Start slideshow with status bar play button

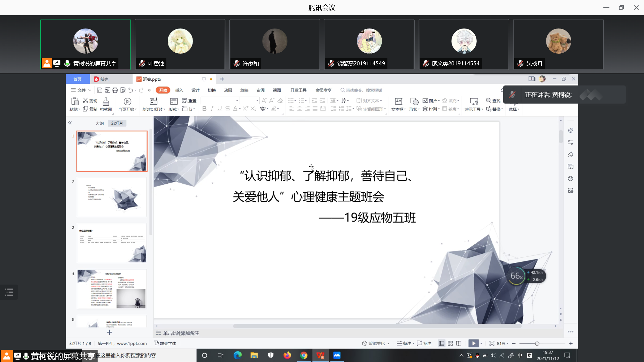pos(473,343)
